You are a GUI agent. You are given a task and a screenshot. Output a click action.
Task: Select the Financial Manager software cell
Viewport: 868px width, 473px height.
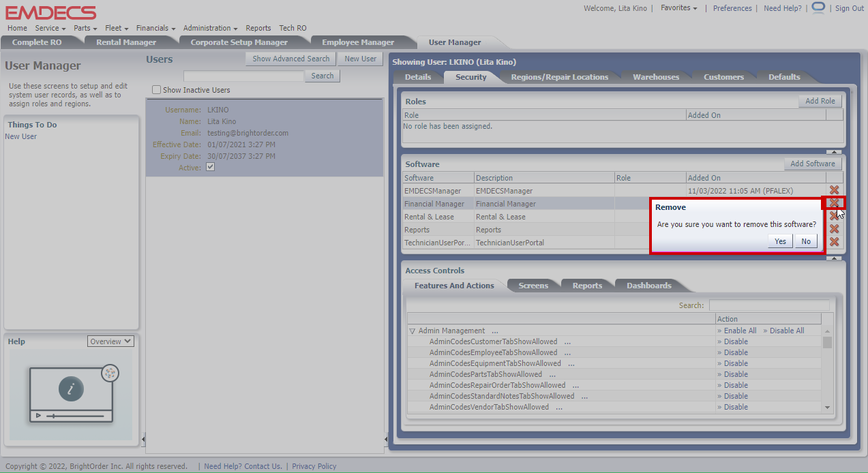pyautogui.click(x=438, y=204)
